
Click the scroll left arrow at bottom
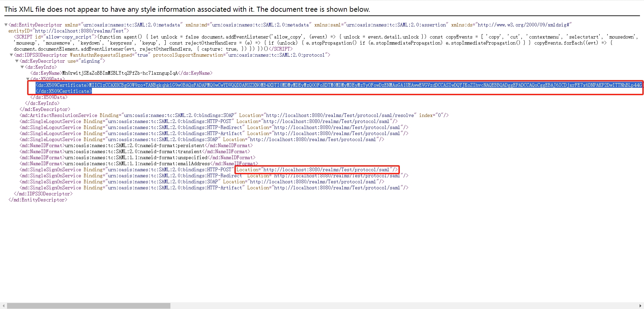point(3,306)
